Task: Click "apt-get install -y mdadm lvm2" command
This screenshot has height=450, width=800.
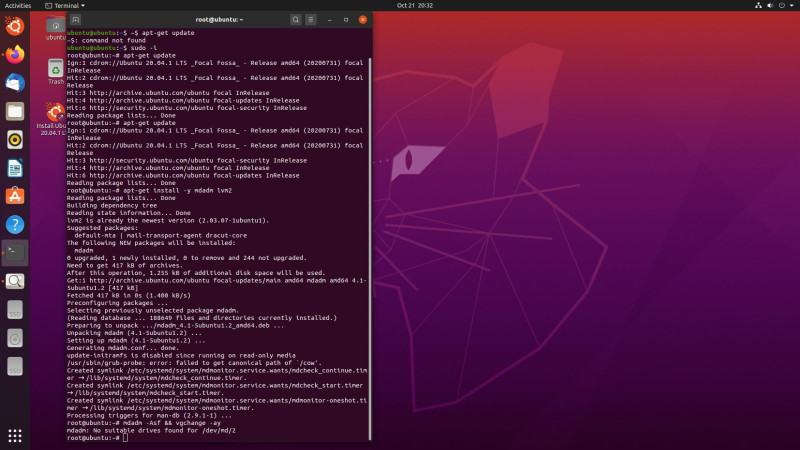Action: (x=178, y=190)
